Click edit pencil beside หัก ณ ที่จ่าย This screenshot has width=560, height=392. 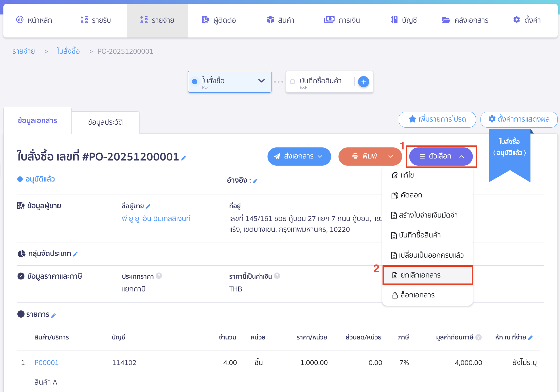[x=530, y=338]
